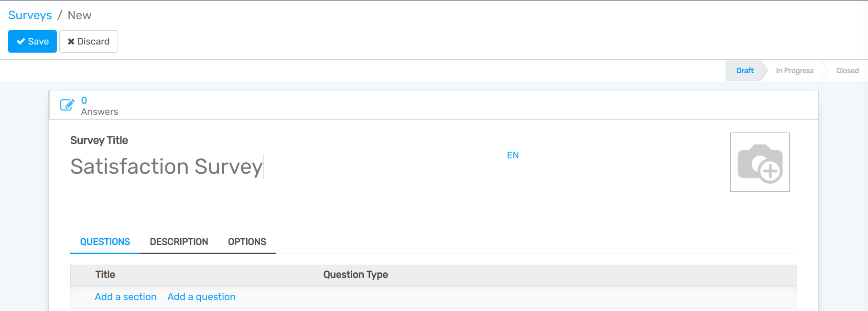Click the "0" answers counter
The height and width of the screenshot is (311, 868).
pos(84,100)
